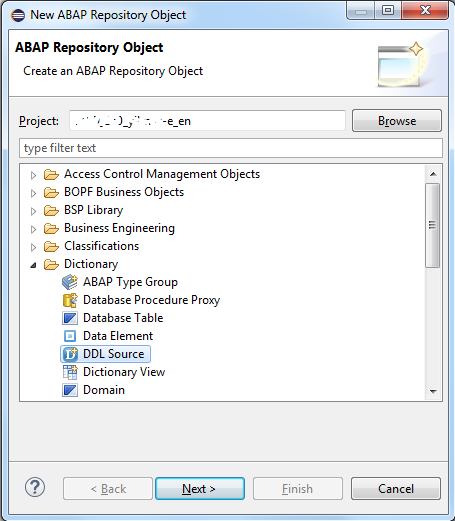Expand BSP Library node
This screenshot has height=521, width=455.
click(x=33, y=211)
